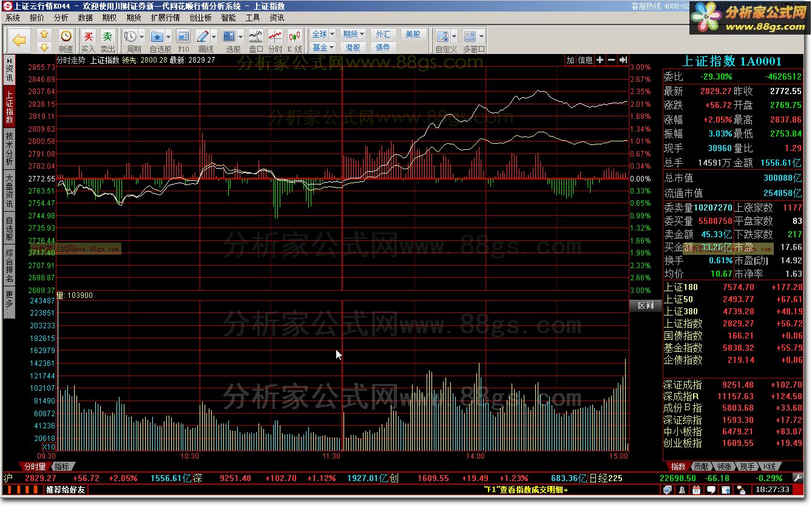Screen dimensions: 812x506
Task: Open the 智能 menu
Action: click(x=229, y=18)
